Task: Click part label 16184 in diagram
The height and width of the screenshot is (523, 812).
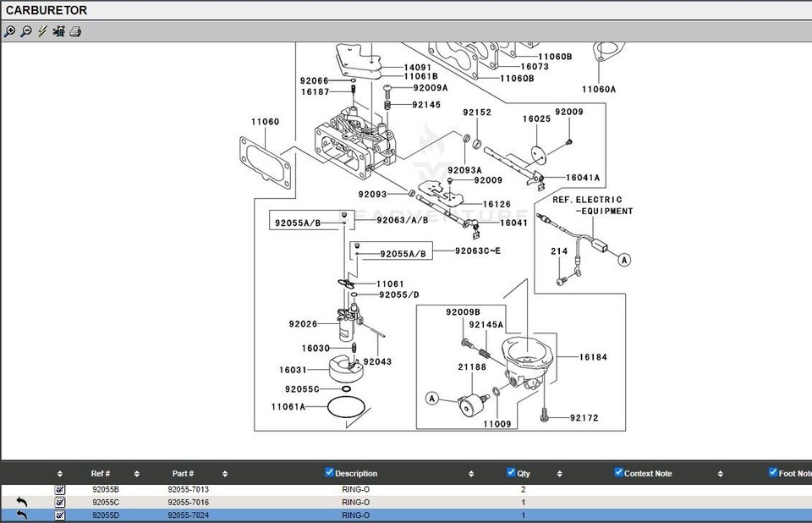Action: [x=593, y=357]
